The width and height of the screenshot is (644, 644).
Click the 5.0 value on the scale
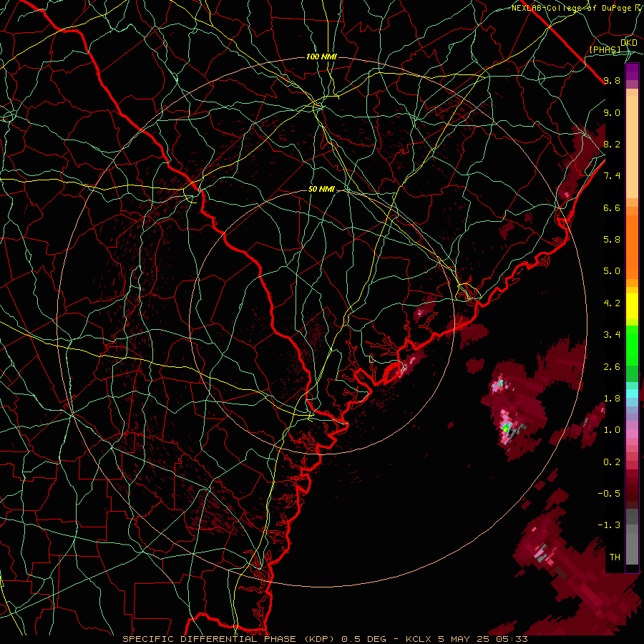612,271
